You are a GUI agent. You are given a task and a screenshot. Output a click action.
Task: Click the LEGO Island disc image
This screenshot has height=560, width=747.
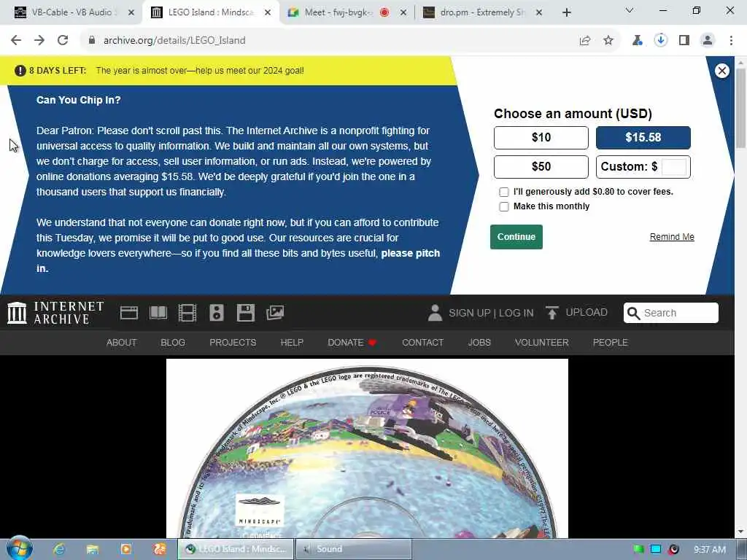[367, 448]
